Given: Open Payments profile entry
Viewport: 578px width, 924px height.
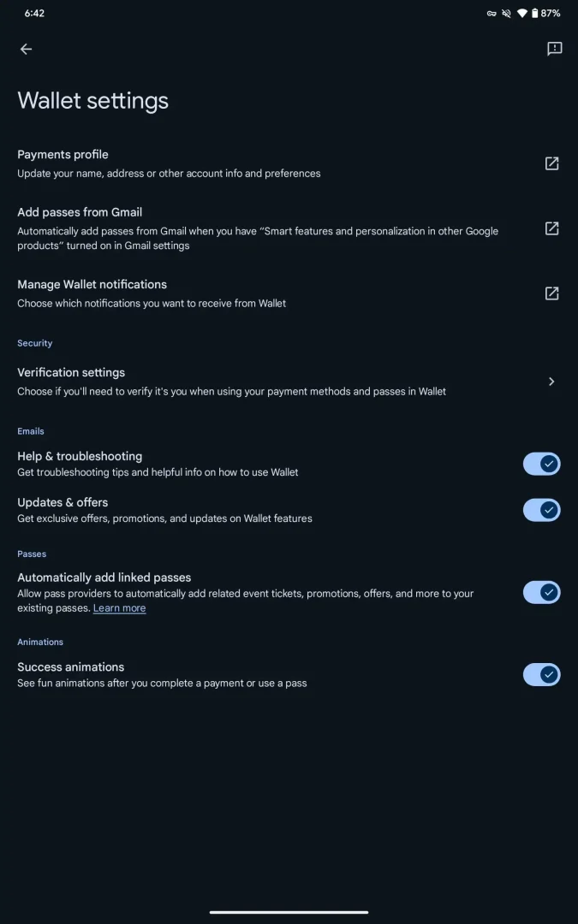Looking at the screenshot, I should tap(289, 163).
